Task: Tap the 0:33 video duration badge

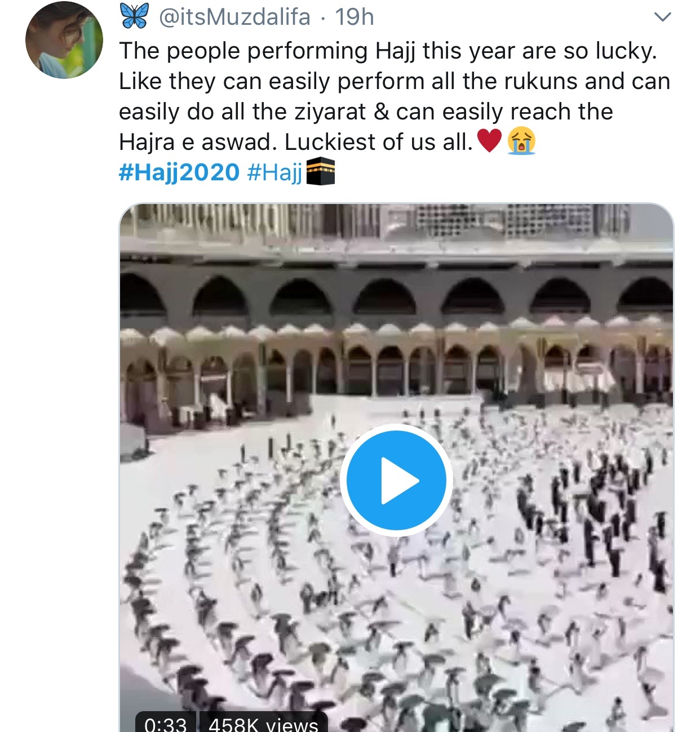Action: click(x=165, y=723)
